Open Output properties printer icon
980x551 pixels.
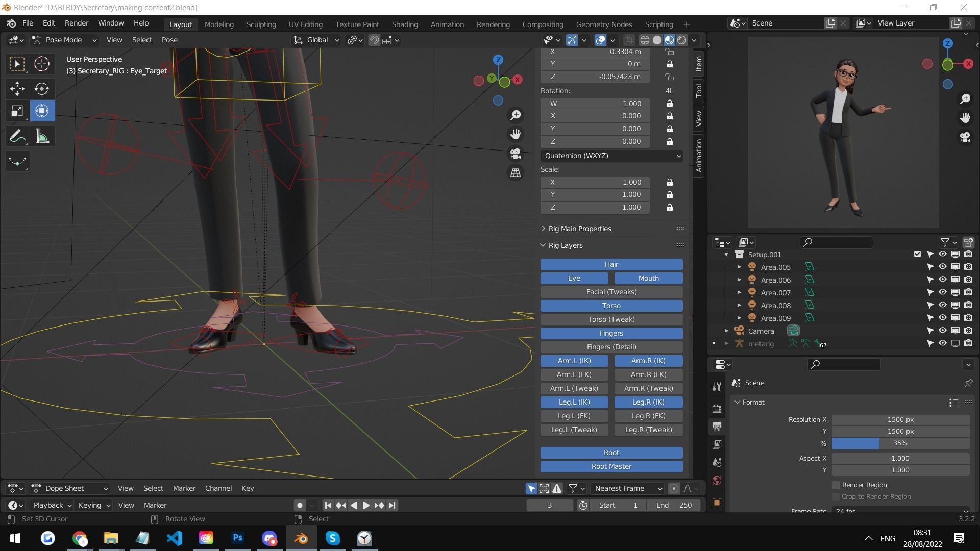(717, 427)
